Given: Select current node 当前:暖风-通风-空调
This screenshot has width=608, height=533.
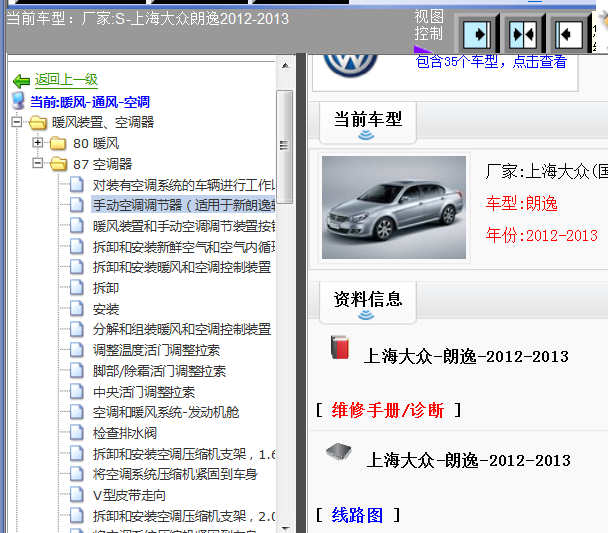Looking at the screenshot, I should click(x=90, y=102).
